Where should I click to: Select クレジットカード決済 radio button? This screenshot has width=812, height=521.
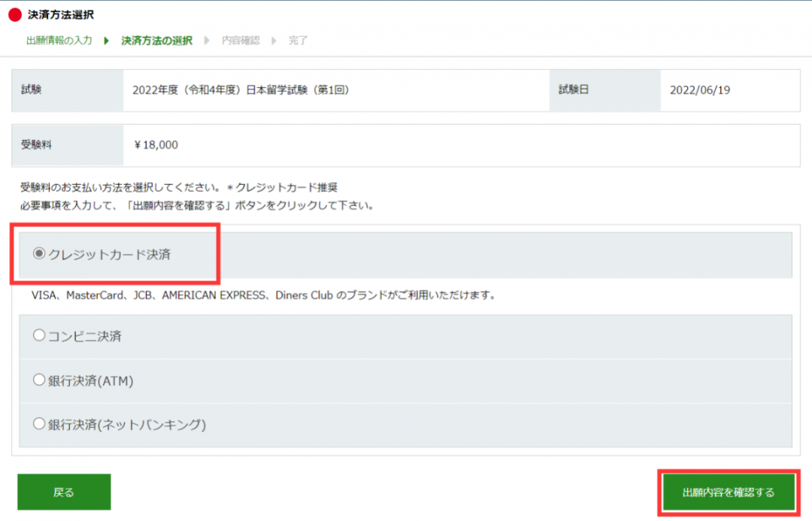(x=39, y=254)
